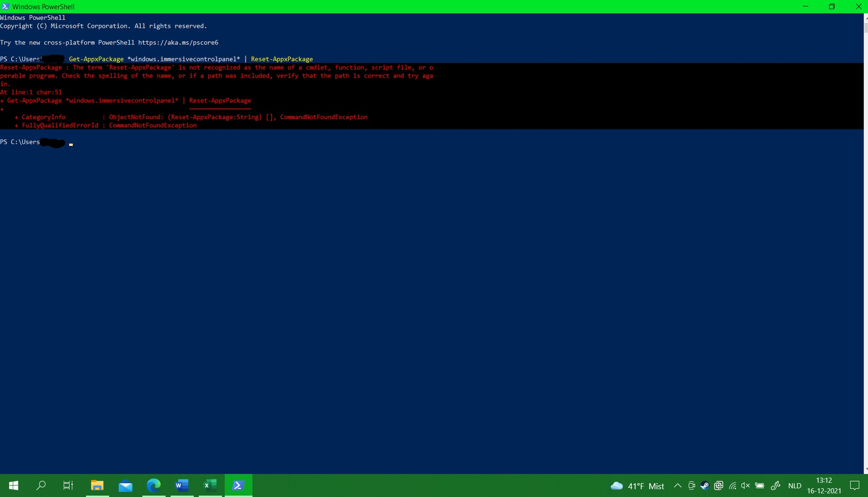Image resolution: width=868 pixels, height=497 pixels.
Task: Click the muted volume tray icon
Action: pyautogui.click(x=746, y=486)
